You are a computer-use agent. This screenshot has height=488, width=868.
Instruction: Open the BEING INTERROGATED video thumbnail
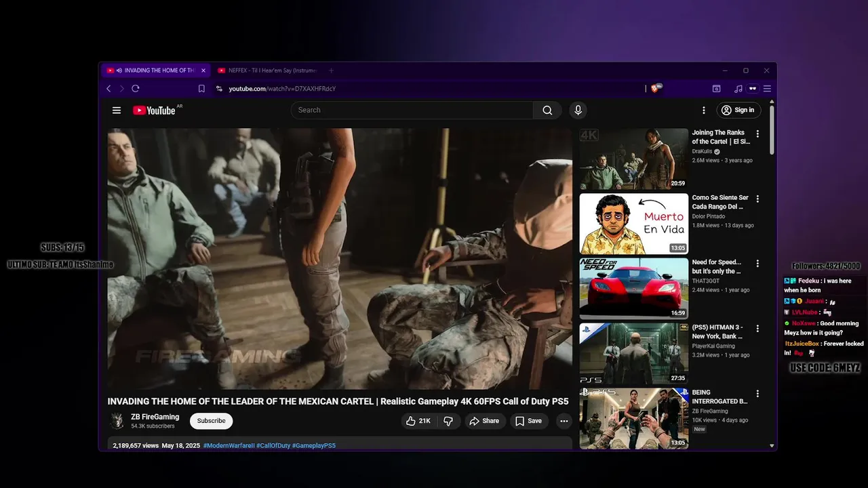tap(633, 418)
